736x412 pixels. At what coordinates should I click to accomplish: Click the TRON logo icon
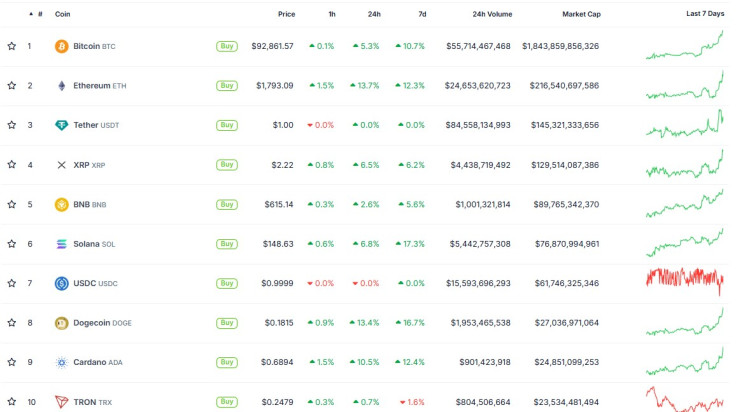click(x=61, y=402)
